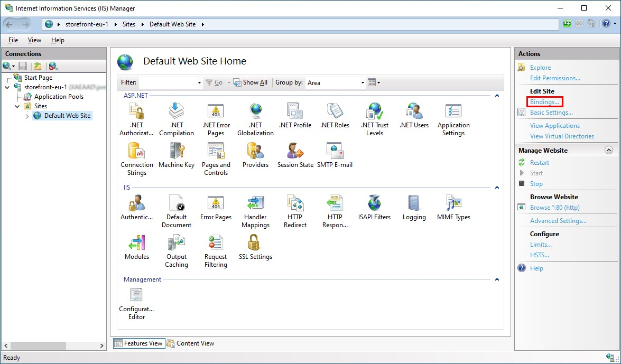This screenshot has height=364, width=621.
Task: Open the Connection Strings icon
Action: tap(137, 152)
